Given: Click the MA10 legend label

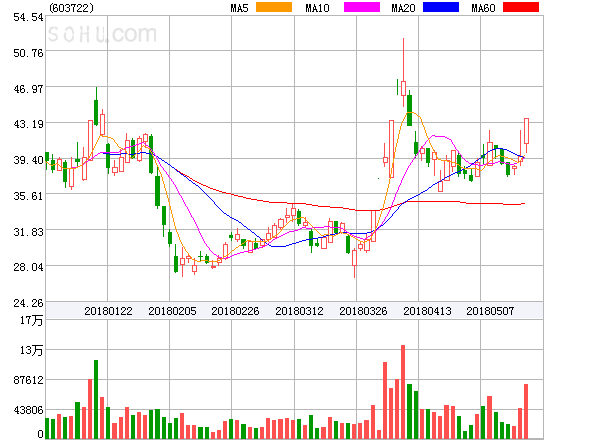Looking at the screenshot, I should pos(317,8).
